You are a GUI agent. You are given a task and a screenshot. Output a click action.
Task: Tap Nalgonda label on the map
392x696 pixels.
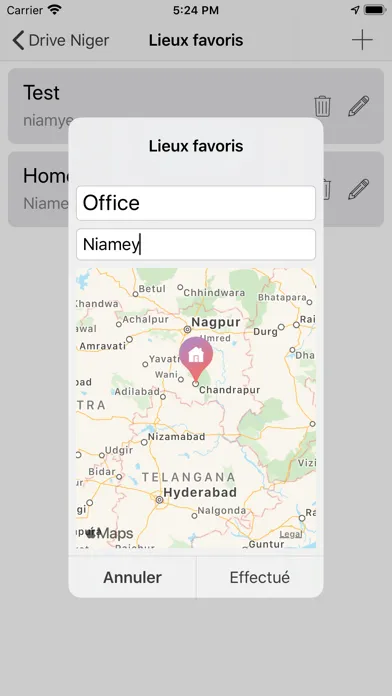click(222, 511)
